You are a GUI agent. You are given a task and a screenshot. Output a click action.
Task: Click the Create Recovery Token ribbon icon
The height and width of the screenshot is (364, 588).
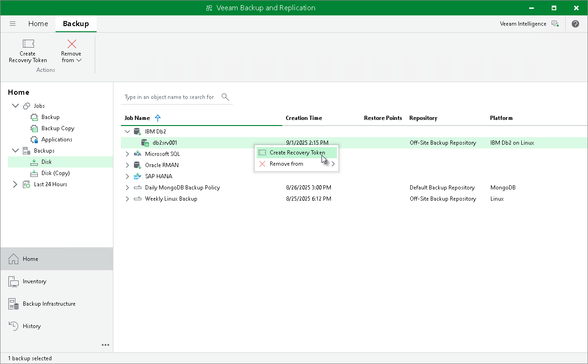point(28,44)
